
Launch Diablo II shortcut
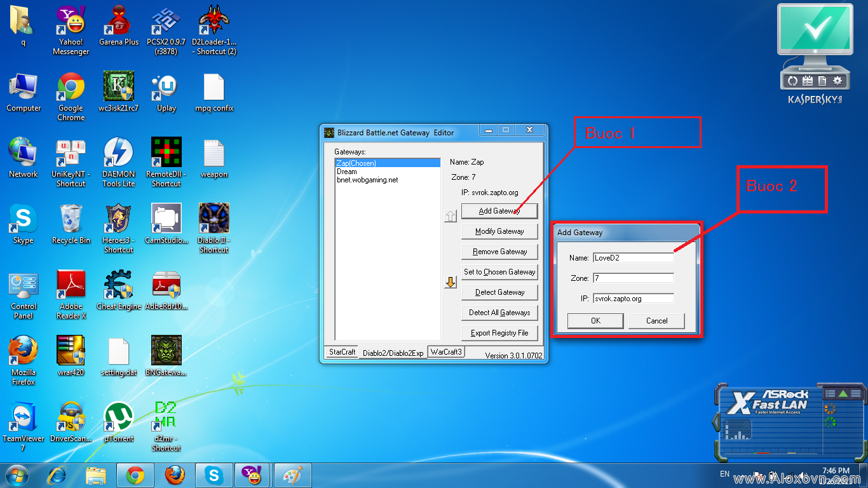tap(214, 228)
